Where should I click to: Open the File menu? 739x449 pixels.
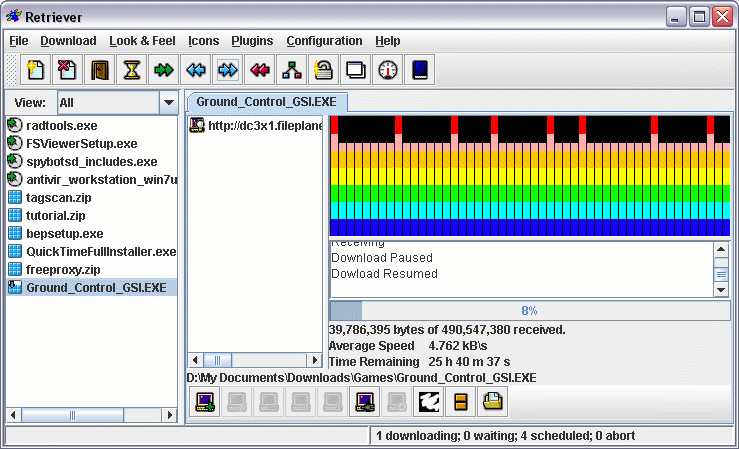pos(19,41)
